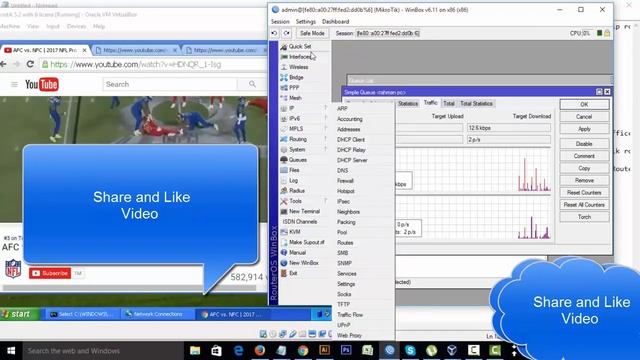
Task: Select DNS in IP submenu
Action: point(342,170)
